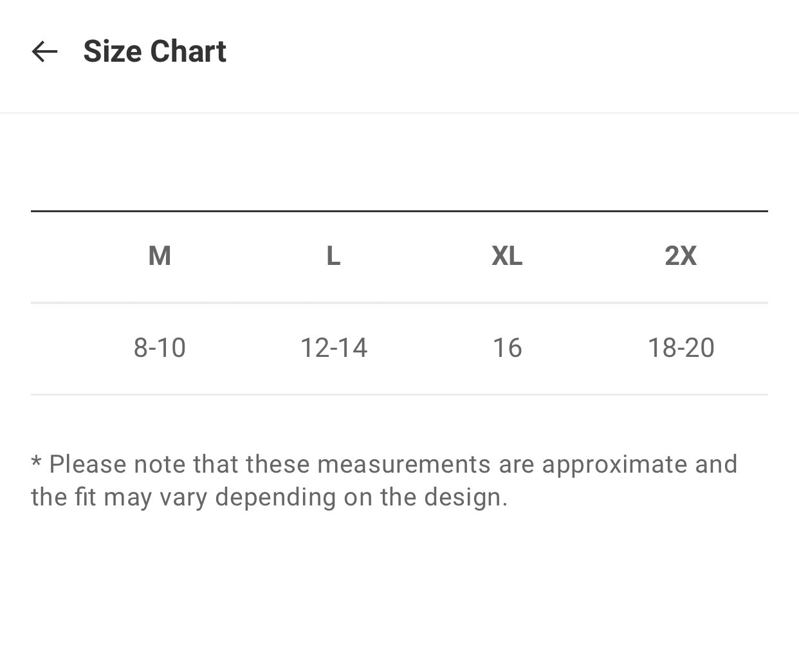
Task: Select the 12-14 size value
Action: click(333, 347)
